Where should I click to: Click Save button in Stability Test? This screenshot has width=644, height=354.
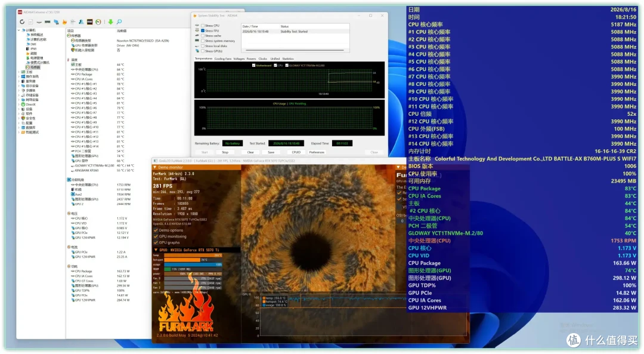click(271, 152)
